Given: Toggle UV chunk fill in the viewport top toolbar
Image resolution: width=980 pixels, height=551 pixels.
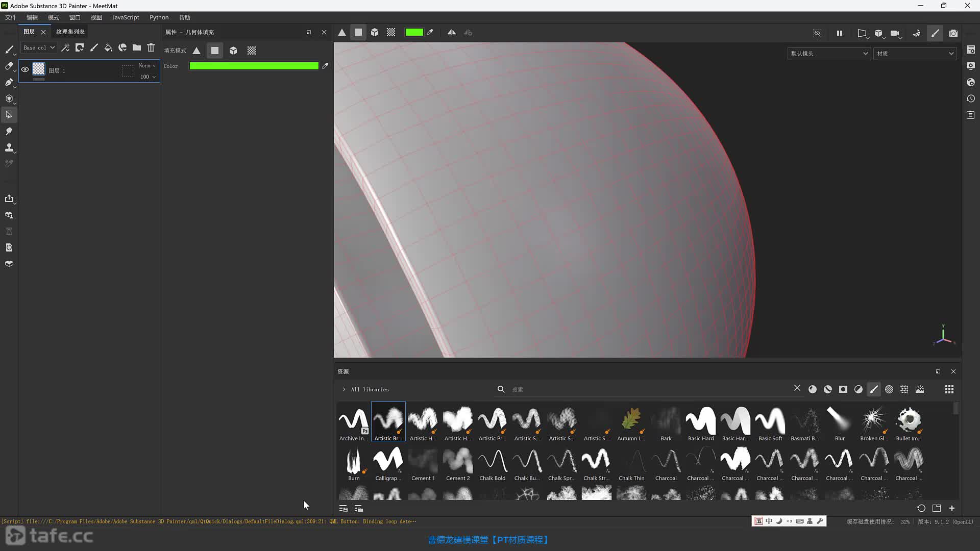Looking at the screenshot, I should coord(391,32).
